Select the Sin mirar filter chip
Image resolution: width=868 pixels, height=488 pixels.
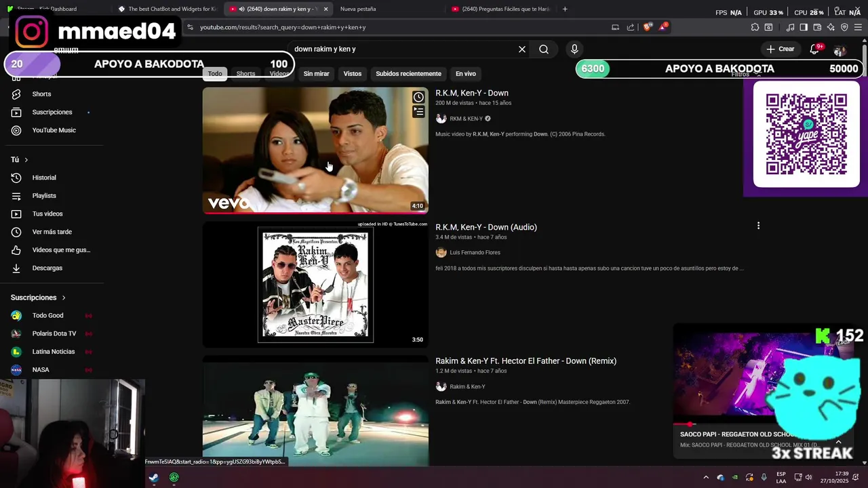click(x=316, y=74)
